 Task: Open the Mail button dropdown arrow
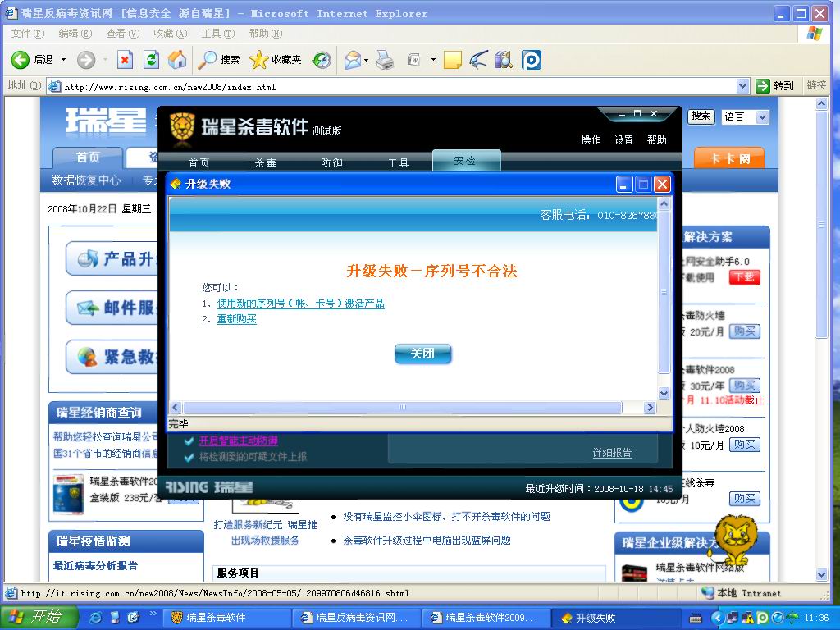coord(367,59)
